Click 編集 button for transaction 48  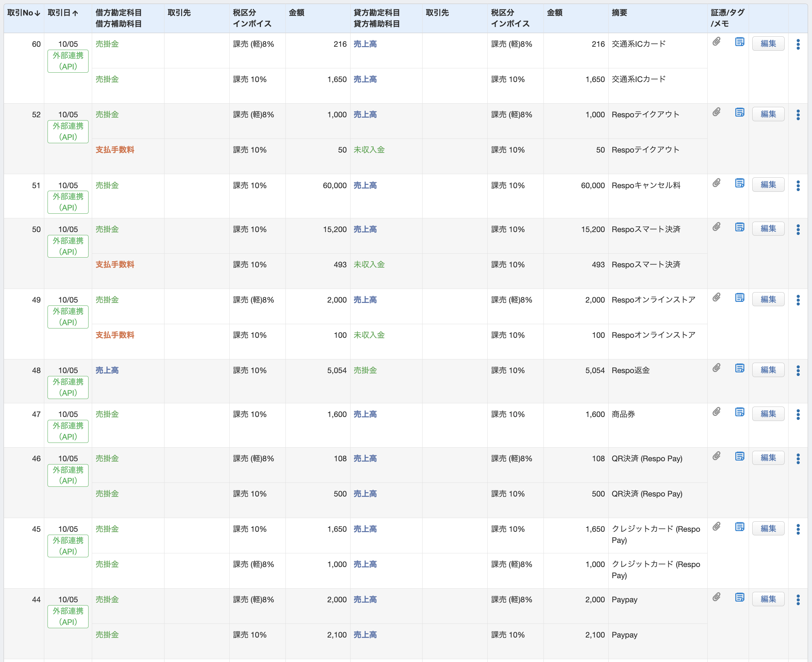click(768, 370)
